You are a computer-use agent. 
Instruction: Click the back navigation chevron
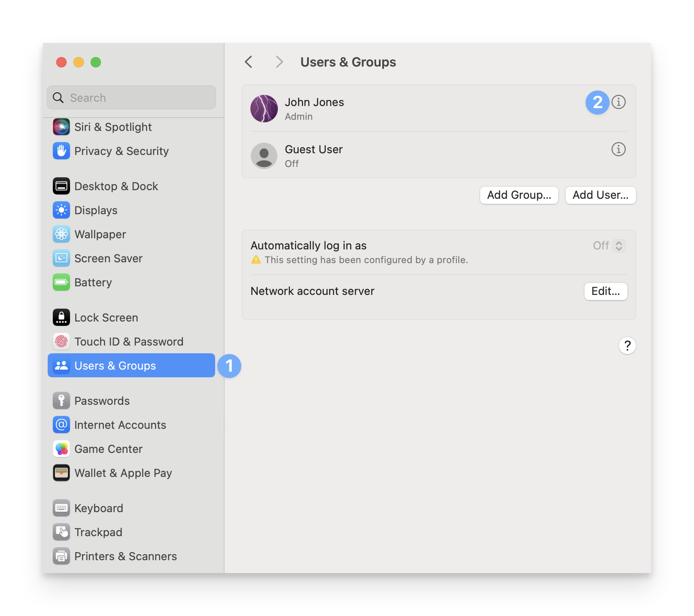[x=249, y=62]
